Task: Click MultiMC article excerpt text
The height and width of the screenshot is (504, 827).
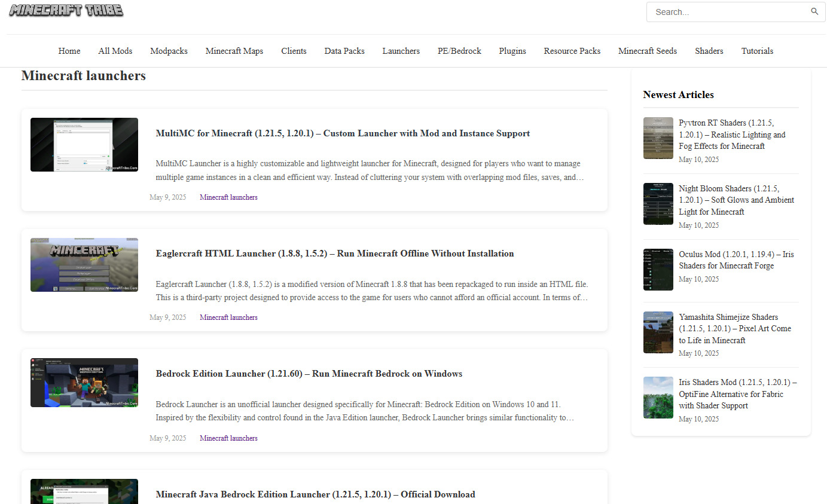Action: tap(370, 170)
